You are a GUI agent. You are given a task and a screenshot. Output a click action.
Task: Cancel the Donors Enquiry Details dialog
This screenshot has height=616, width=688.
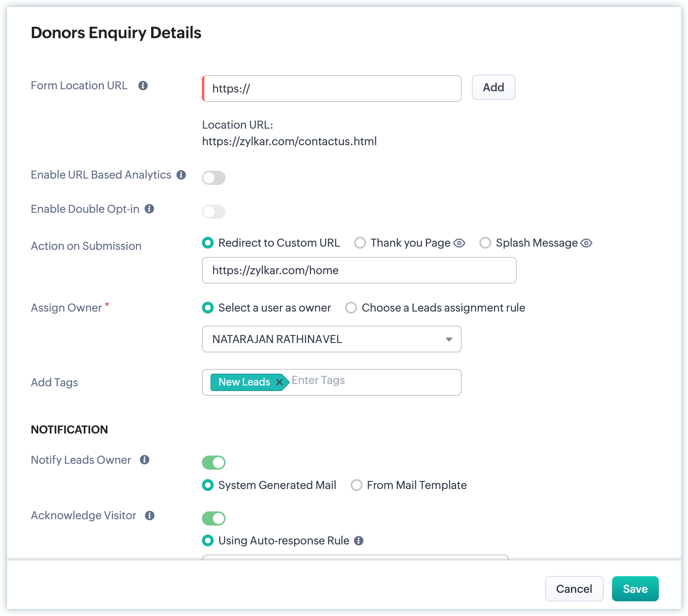pyautogui.click(x=574, y=589)
